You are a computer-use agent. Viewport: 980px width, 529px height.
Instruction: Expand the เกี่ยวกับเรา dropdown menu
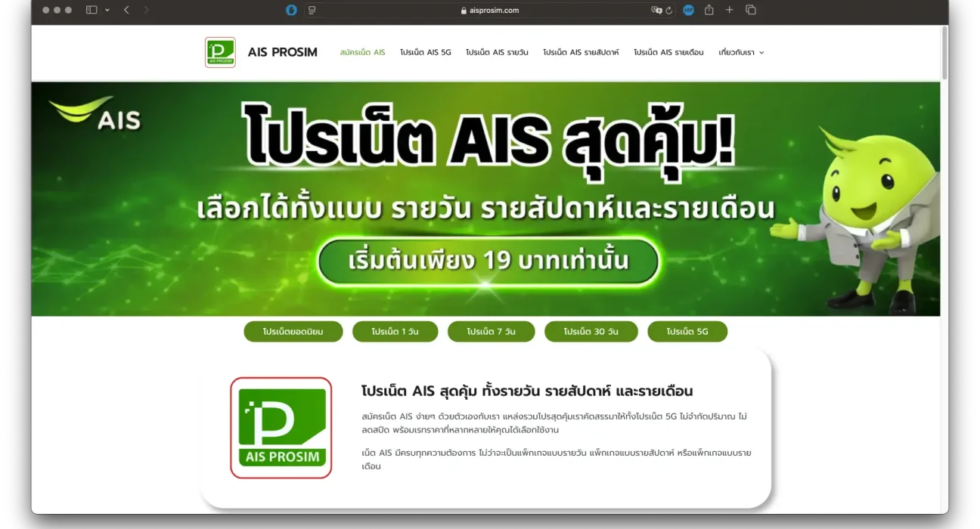click(741, 52)
